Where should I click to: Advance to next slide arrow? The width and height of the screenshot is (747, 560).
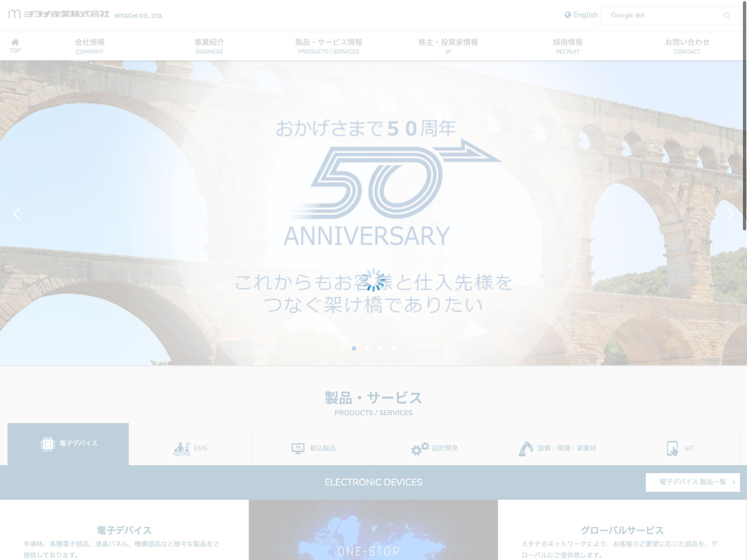[x=730, y=214]
